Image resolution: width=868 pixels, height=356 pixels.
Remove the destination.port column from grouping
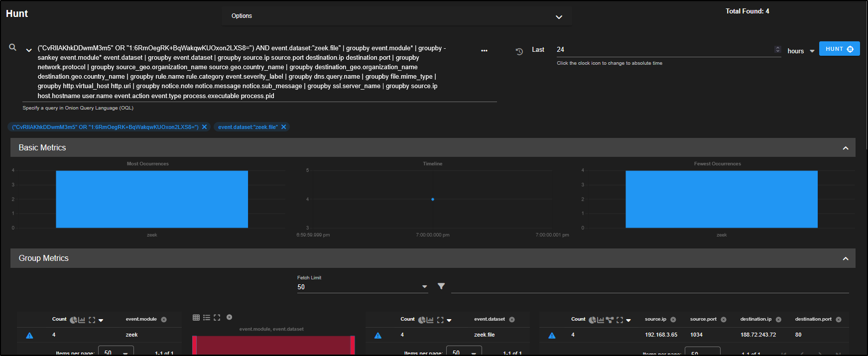[x=839, y=320]
